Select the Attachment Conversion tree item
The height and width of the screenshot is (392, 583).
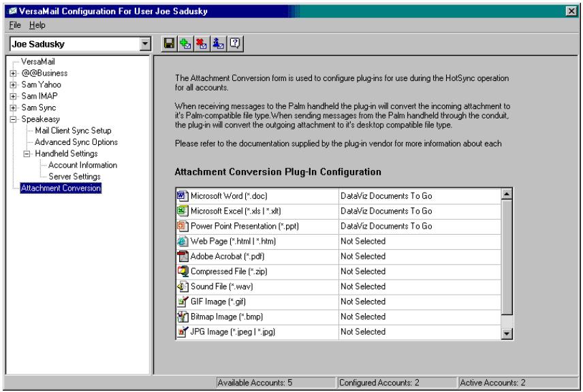tap(61, 189)
